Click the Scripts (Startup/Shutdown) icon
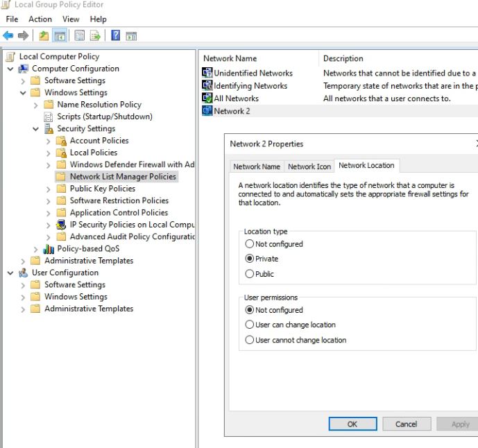 (x=49, y=117)
